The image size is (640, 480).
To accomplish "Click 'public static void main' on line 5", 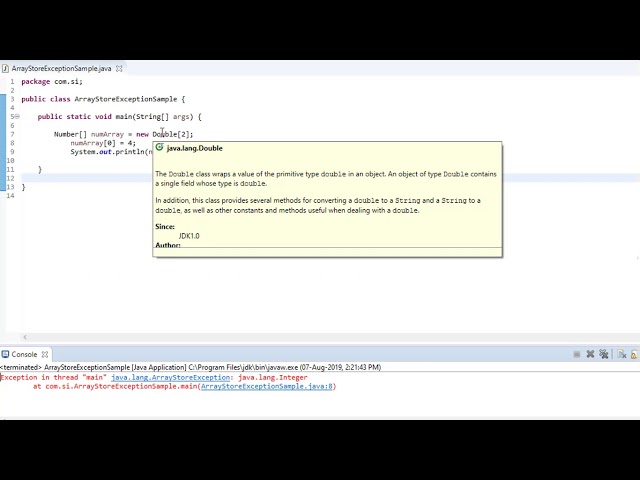I will click(x=84, y=117).
